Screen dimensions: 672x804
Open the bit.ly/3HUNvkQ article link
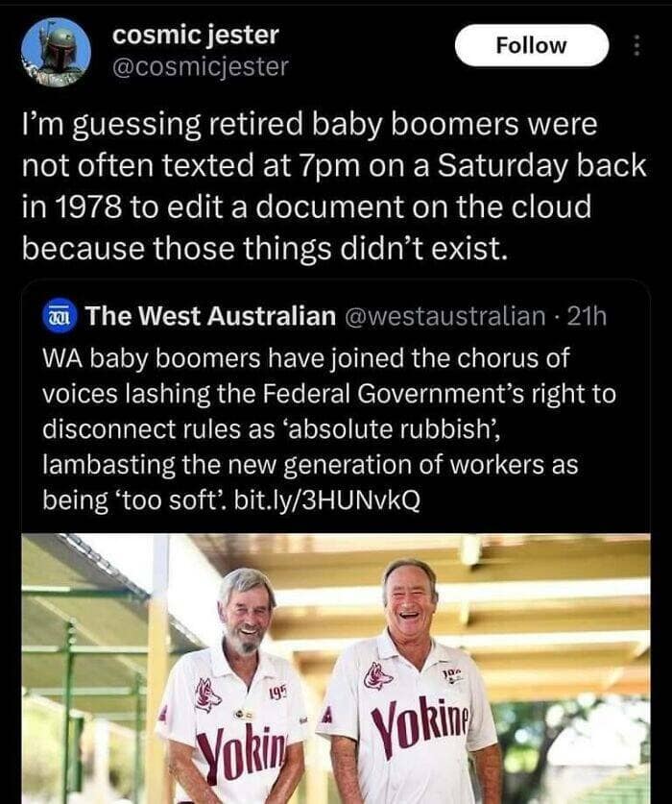click(x=326, y=499)
